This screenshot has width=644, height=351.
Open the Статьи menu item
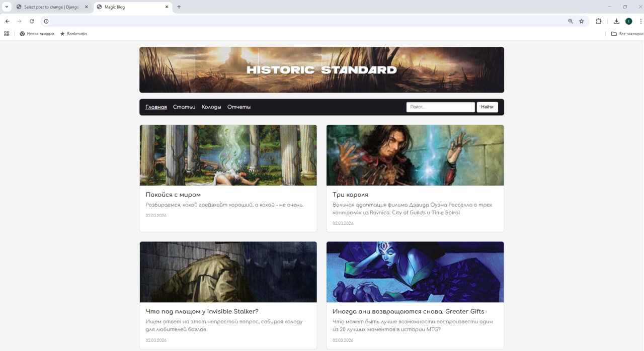click(184, 107)
